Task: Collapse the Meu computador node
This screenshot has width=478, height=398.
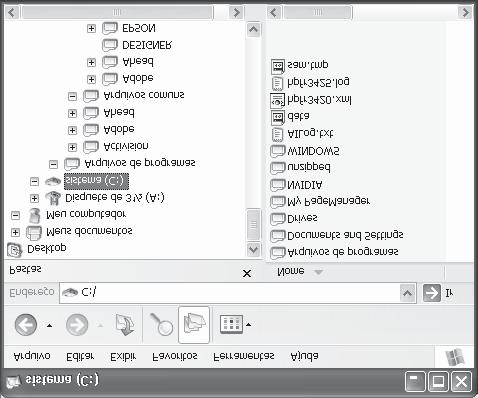Action: [15, 215]
